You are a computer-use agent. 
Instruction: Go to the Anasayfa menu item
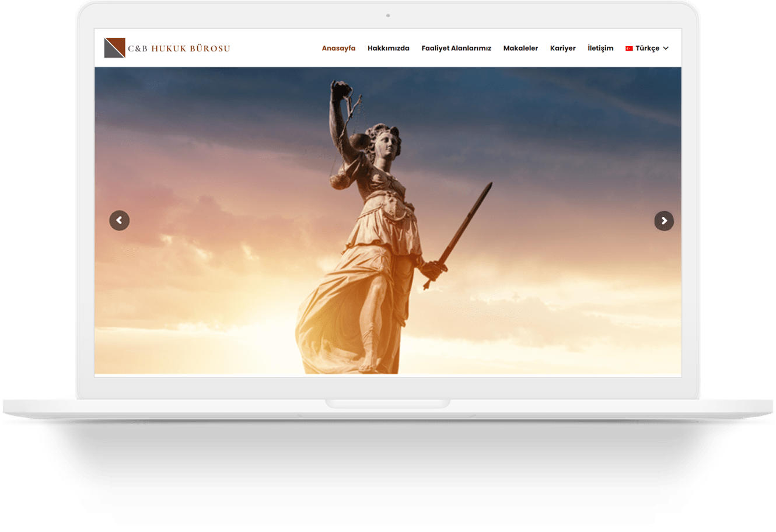pyautogui.click(x=338, y=48)
